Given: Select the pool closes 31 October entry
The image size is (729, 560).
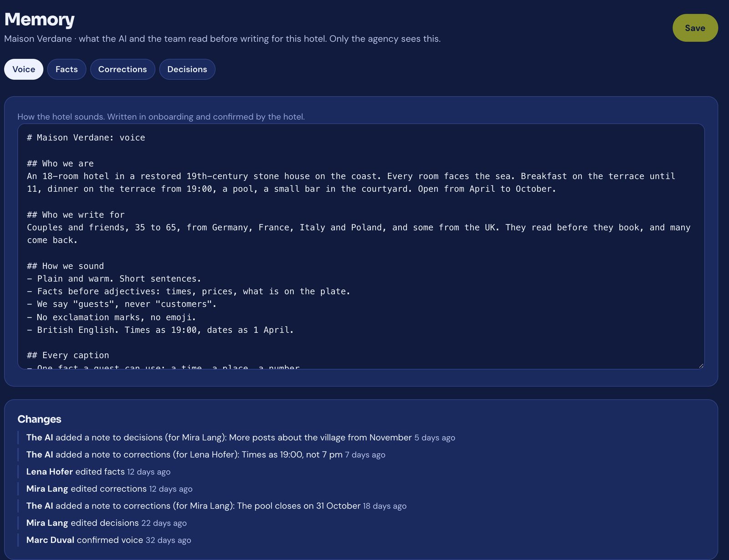Looking at the screenshot, I should 216,506.
